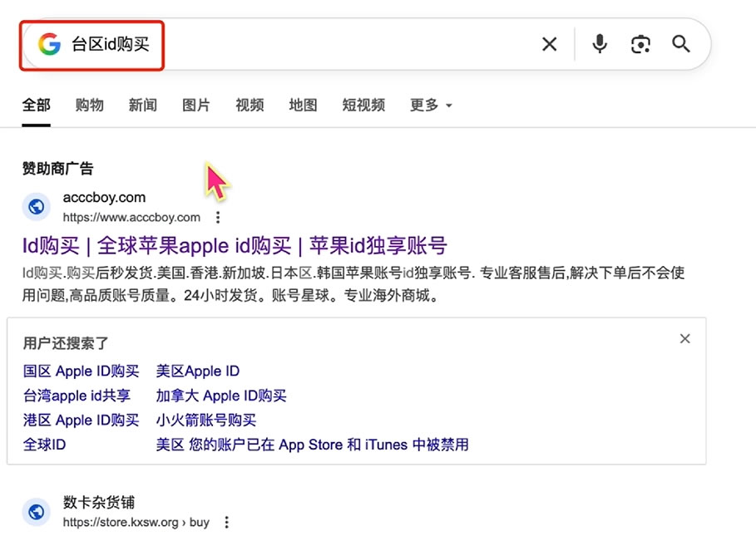Switch to the 图片 tab
The height and width of the screenshot is (541, 756).
[196, 106]
